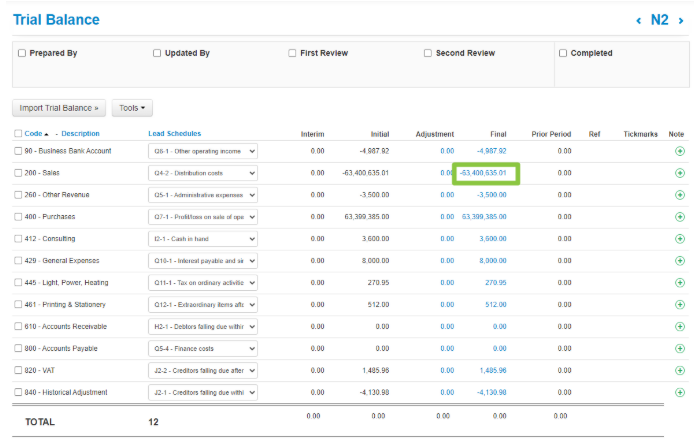Click the green plus note icon for Business Bank Account
Image resolution: width=694 pixels, height=448 pixels.
pos(680,151)
